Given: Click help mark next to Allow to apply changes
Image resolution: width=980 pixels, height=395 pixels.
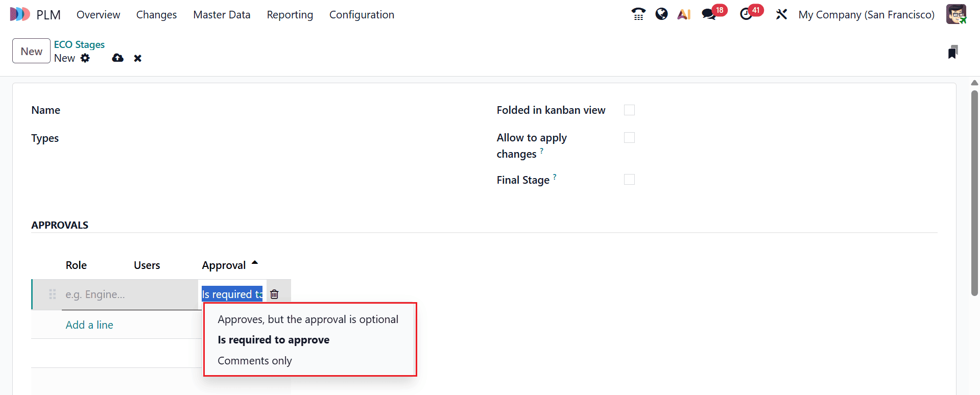Looking at the screenshot, I should click(541, 151).
